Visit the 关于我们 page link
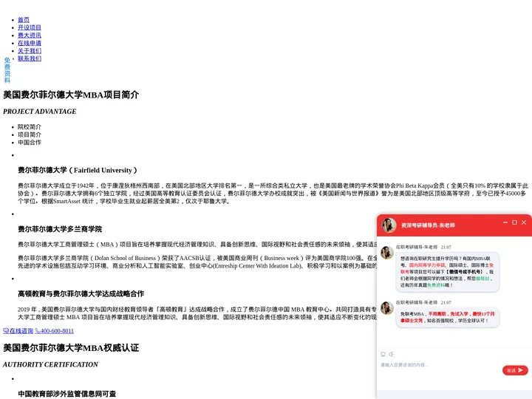The image size is (532, 399). coord(30,51)
